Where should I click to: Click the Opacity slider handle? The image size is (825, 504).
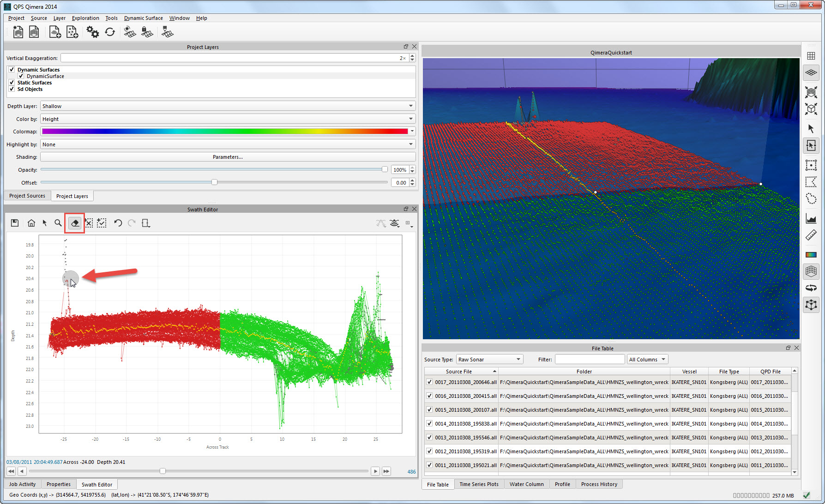point(385,169)
